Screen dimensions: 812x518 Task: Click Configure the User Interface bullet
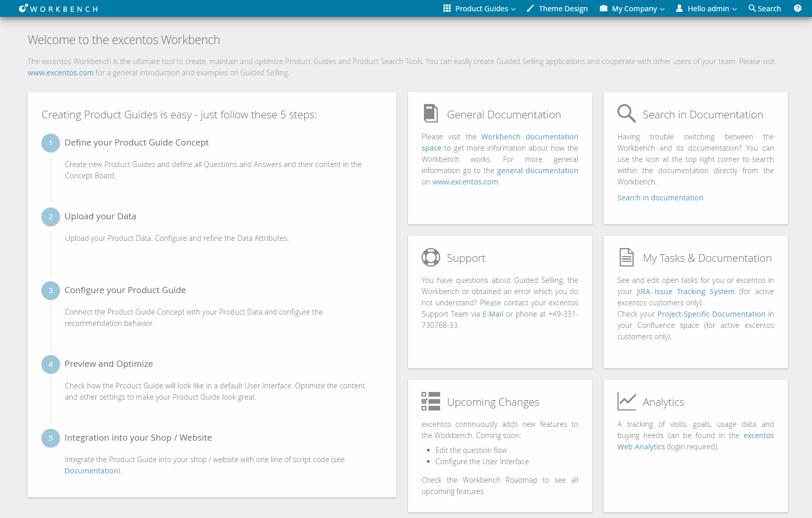[x=482, y=462]
